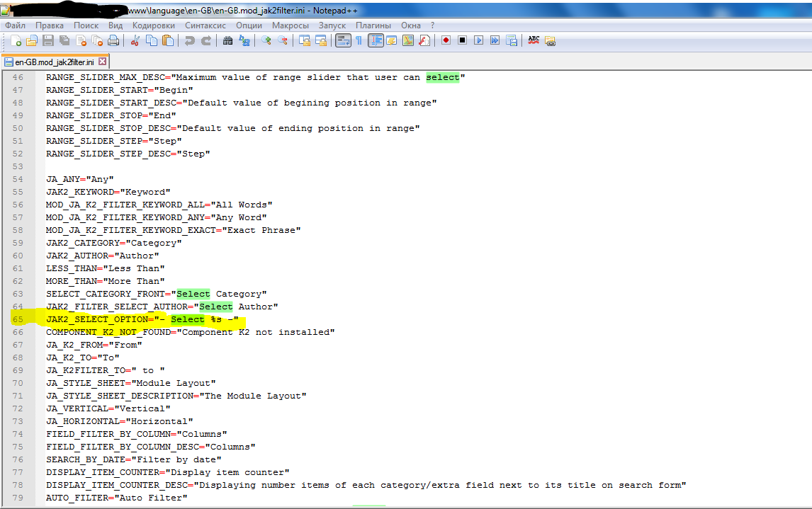Toggle the indent guide icon

[376, 40]
